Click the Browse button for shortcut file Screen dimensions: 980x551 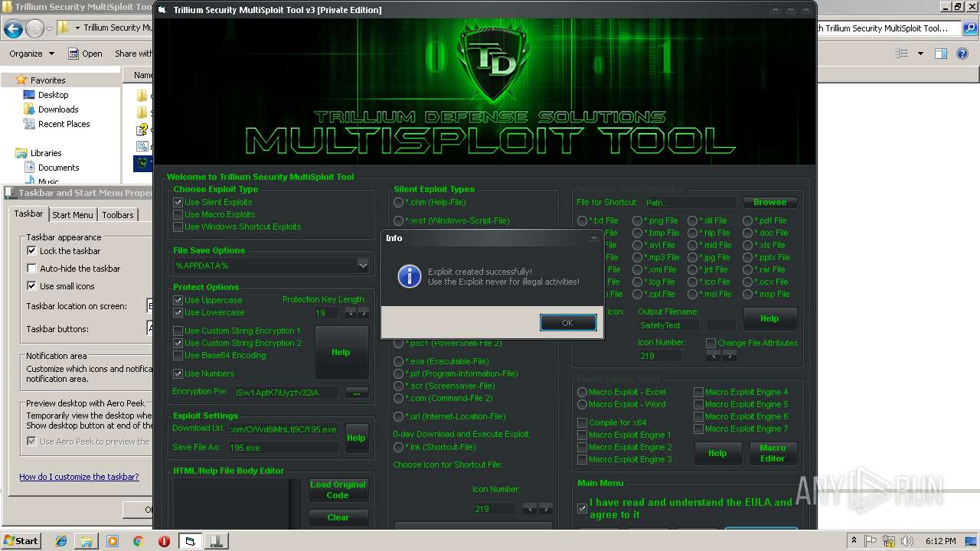pos(769,202)
